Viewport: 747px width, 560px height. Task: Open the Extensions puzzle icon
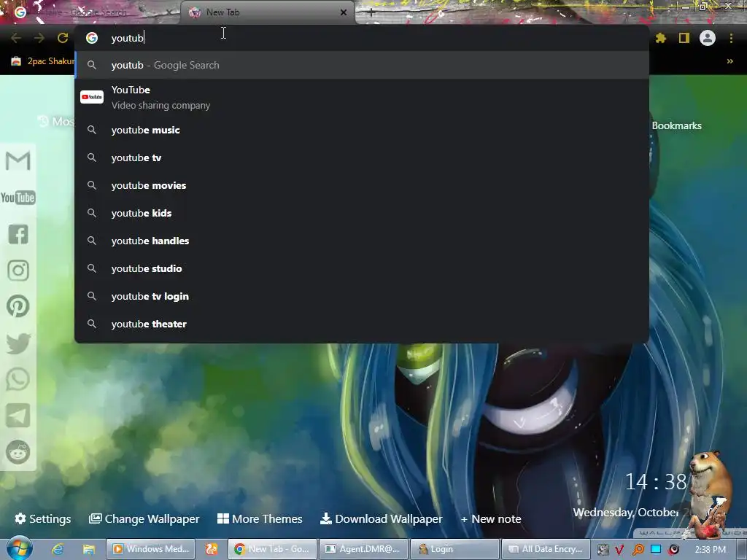click(660, 38)
